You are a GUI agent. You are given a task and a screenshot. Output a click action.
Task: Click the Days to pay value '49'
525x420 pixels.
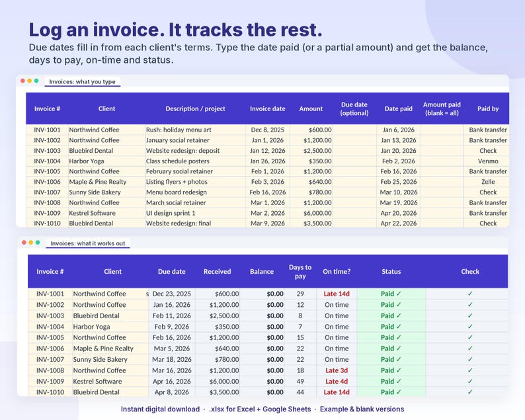(x=300, y=381)
